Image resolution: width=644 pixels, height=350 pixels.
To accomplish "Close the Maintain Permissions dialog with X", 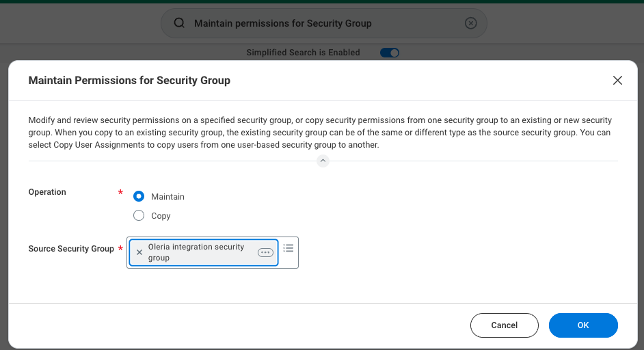I will (x=617, y=80).
